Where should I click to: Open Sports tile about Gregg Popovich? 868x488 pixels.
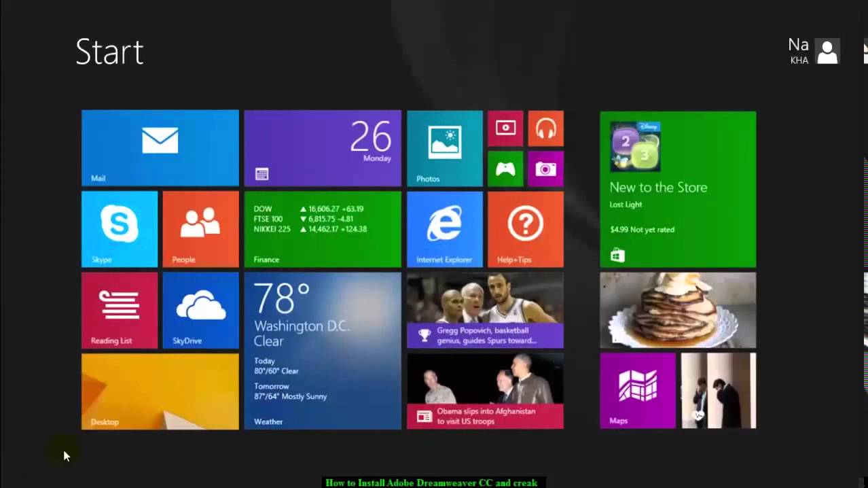coord(485,311)
